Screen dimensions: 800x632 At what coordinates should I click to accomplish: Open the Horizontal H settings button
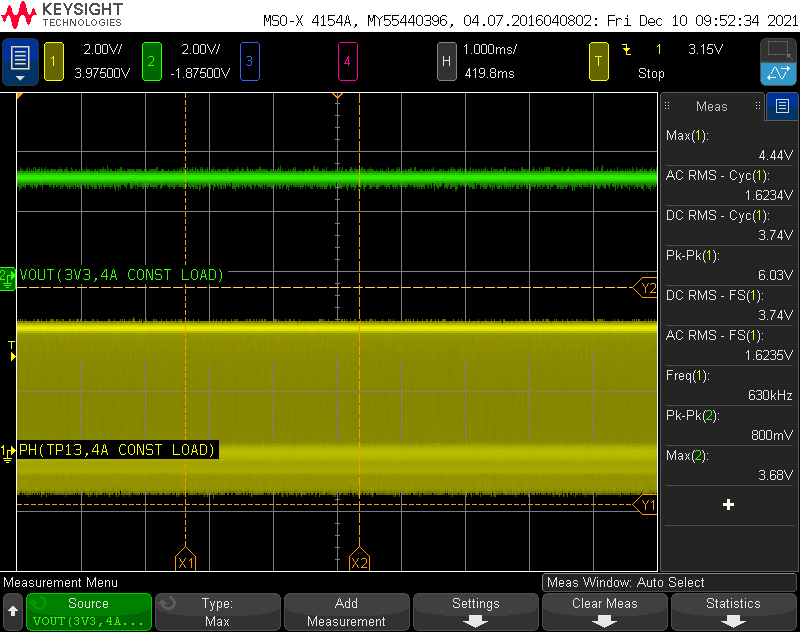tap(446, 62)
